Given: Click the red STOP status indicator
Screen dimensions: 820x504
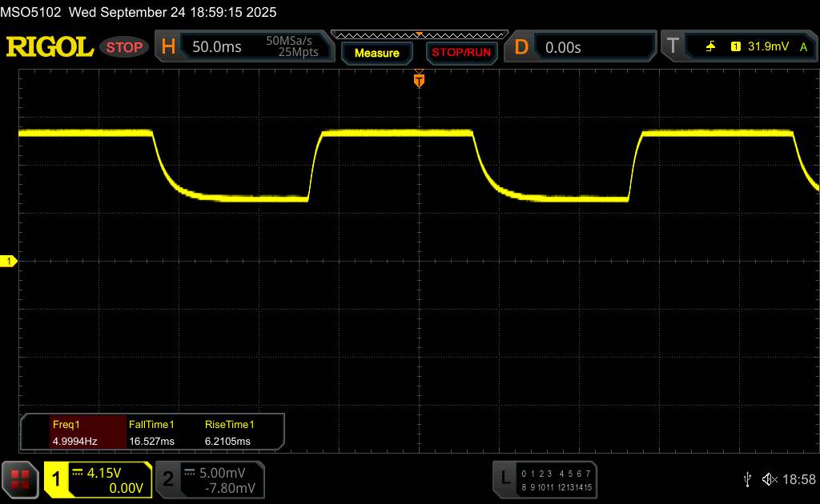Looking at the screenshot, I should point(125,47).
